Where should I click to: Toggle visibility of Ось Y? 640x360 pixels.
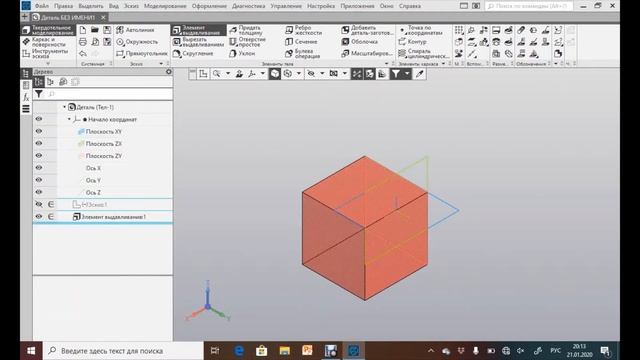pyautogui.click(x=39, y=180)
